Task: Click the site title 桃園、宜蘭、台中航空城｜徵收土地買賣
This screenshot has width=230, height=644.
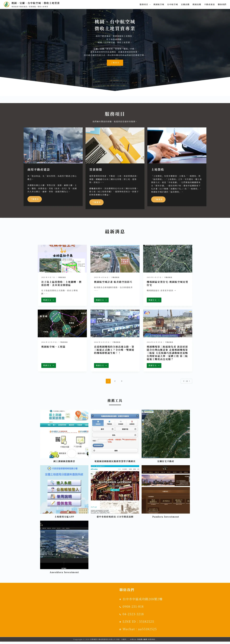Action: 35,3
